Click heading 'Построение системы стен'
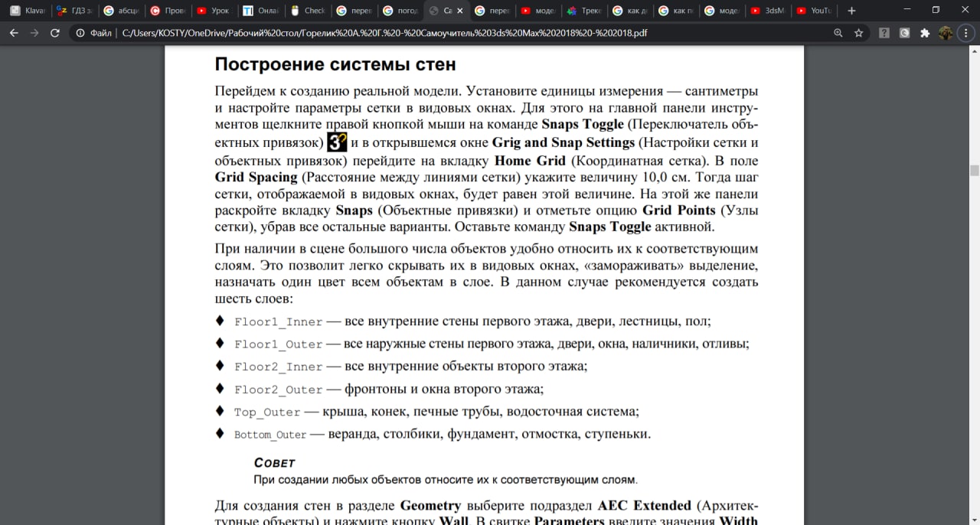Screen dimensions: 980x525 click(x=335, y=64)
